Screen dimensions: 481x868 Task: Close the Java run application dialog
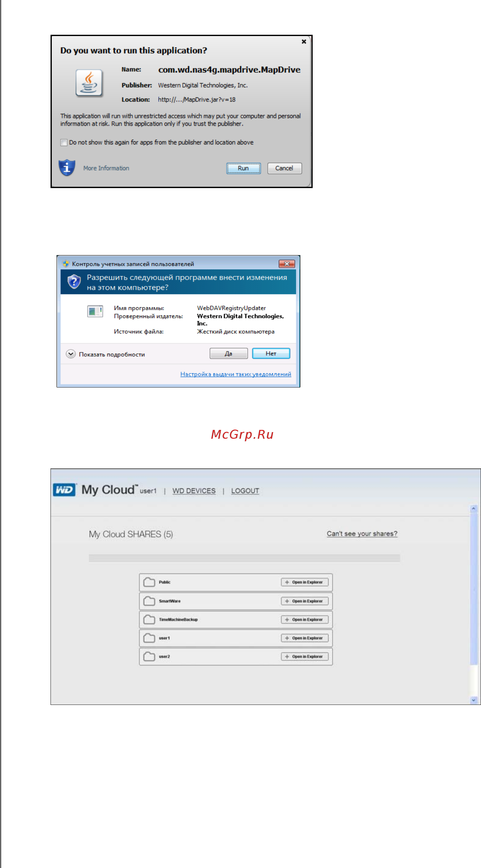pos(304,41)
